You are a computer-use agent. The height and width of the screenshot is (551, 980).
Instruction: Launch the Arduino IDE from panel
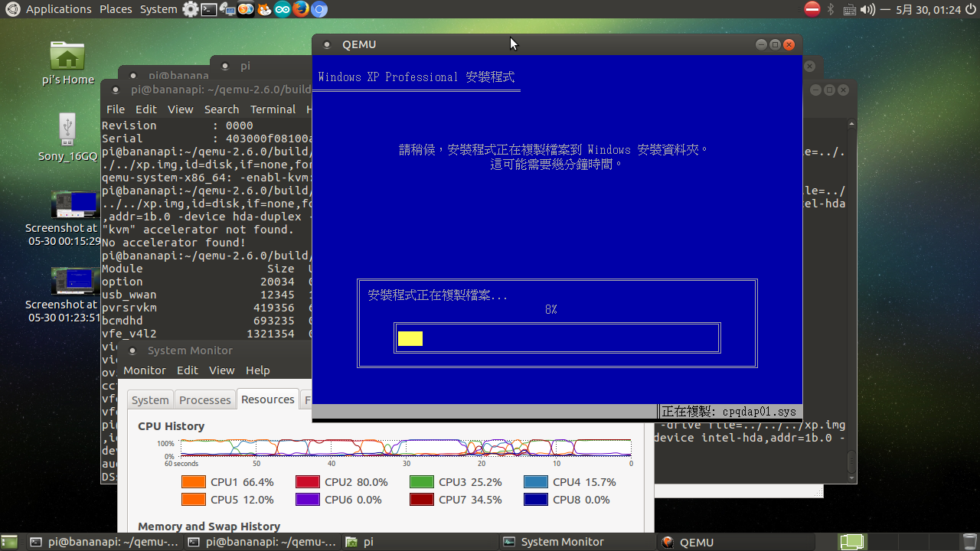[283, 9]
